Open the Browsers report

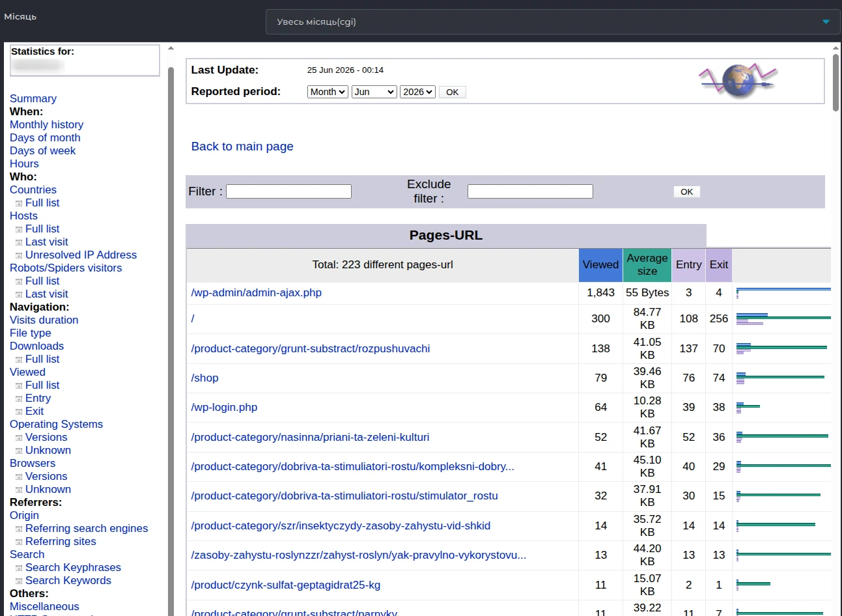pyautogui.click(x=33, y=463)
